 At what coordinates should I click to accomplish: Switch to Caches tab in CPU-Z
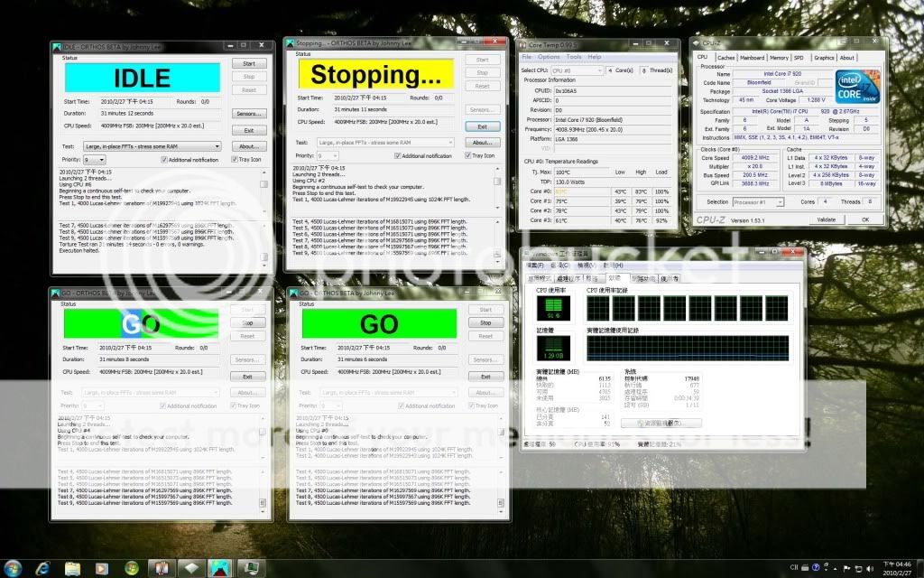tap(726, 58)
